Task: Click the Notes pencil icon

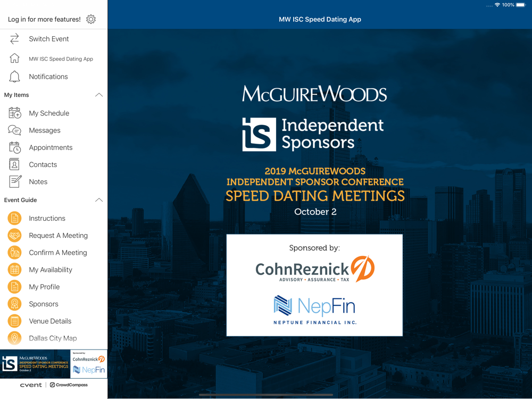Action: (15, 181)
